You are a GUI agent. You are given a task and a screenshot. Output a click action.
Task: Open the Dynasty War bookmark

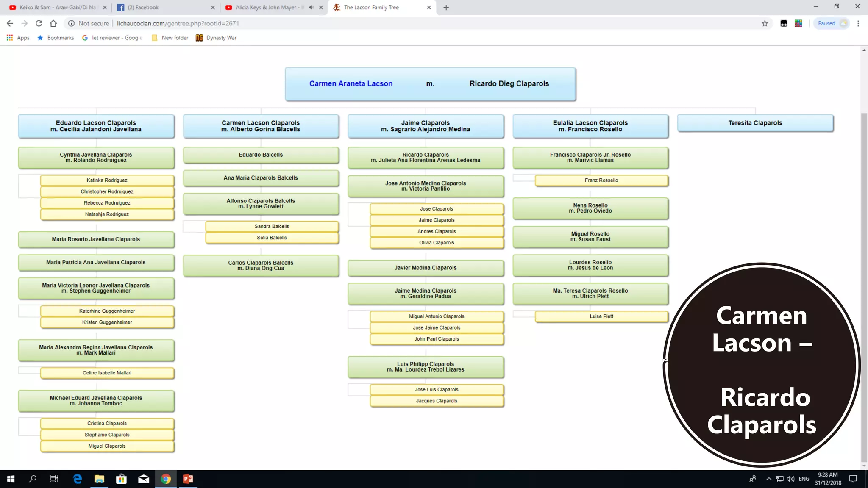[x=216, y=38]
